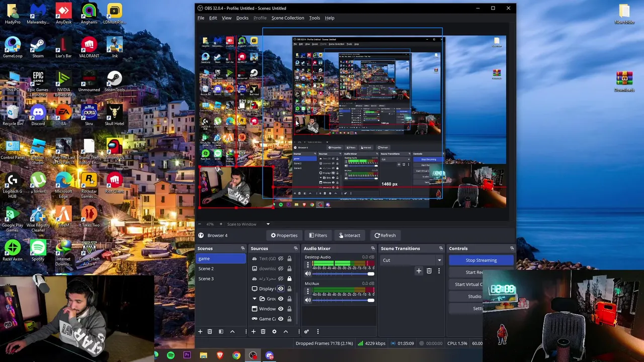The image size is (644, 362).
Task: Show the Text (GDI) source
Action: click(281, 258)
